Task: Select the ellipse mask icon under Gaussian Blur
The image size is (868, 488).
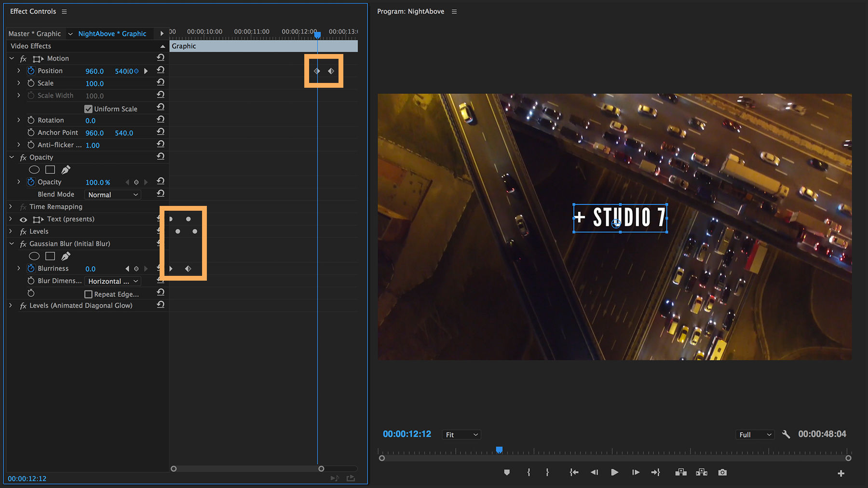Action: point(34,256)
